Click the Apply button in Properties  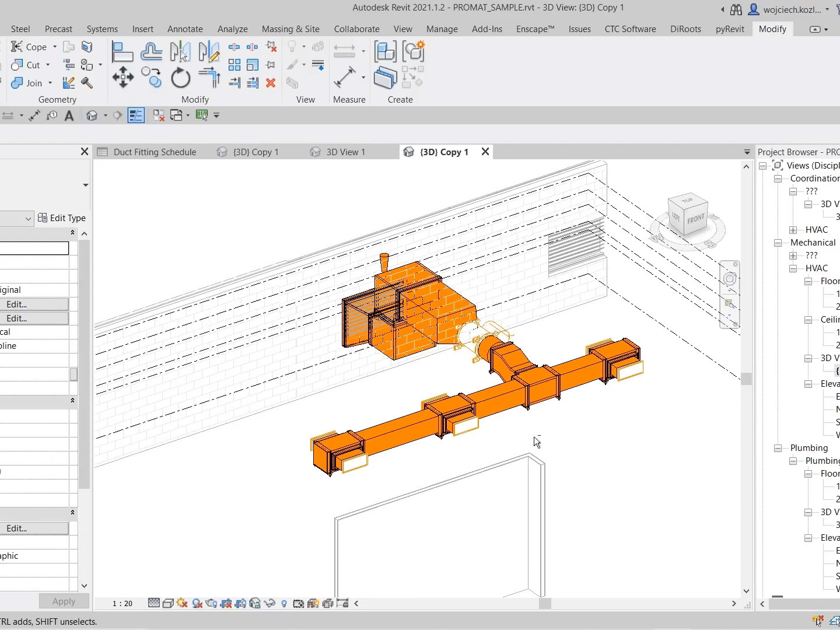[x=64, y=601]
